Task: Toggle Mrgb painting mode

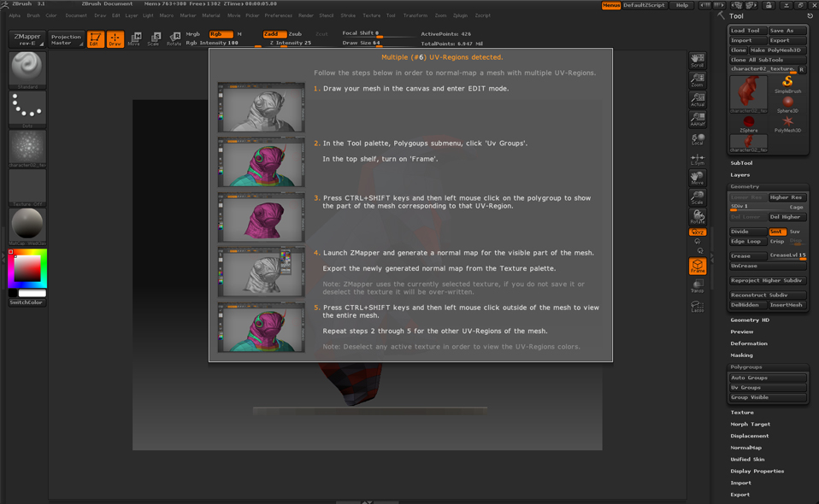Action: (x=192, y=34)
